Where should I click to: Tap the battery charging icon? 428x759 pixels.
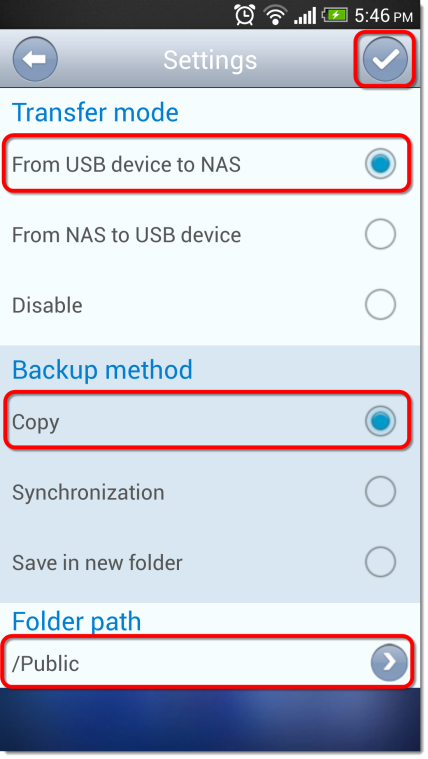(x=334, y=15)
